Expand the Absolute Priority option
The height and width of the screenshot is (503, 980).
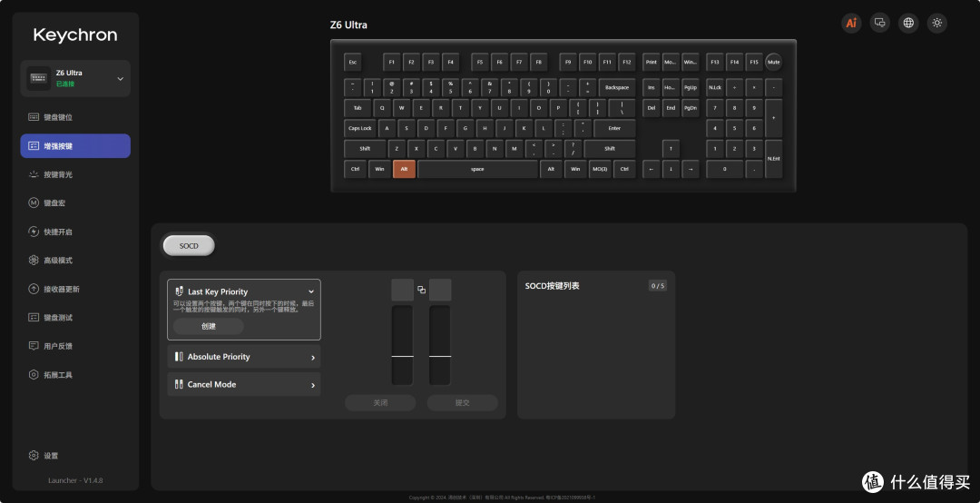pos(244,357)
